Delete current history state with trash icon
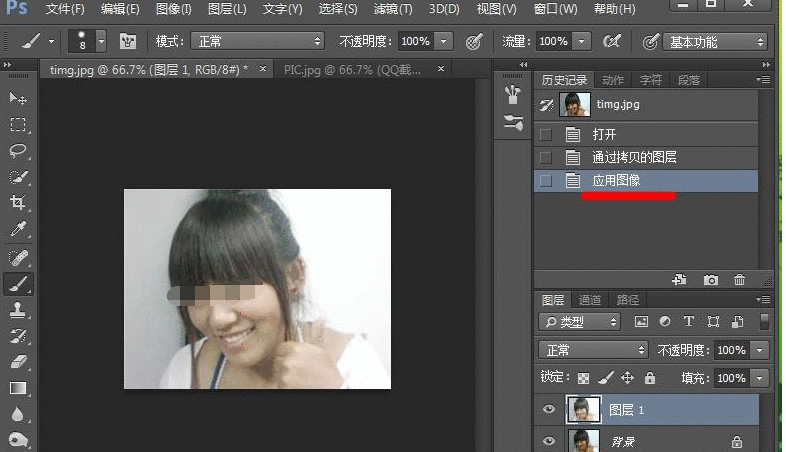The image size is (786, 452). [x=740, y=281]
